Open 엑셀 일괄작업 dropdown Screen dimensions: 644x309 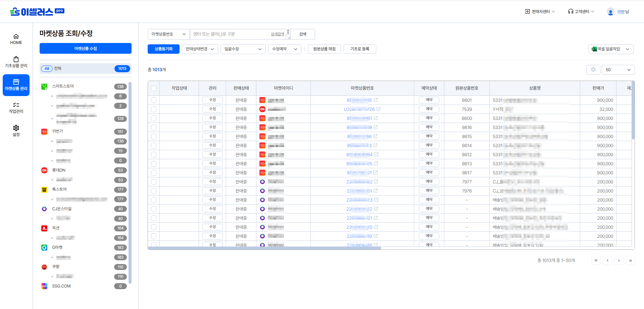pyautogui.click(x=611, y=49)
